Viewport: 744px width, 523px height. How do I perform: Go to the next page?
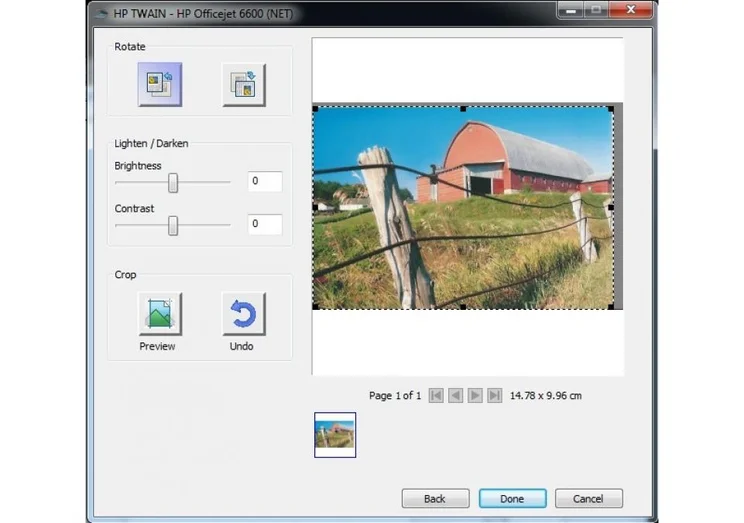pos(475,395)
